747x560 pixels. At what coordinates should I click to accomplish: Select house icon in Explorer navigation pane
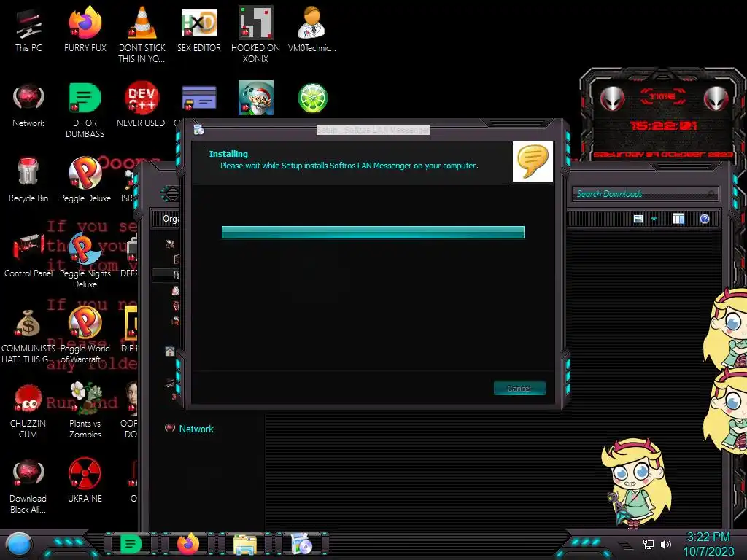click(169, 351)
